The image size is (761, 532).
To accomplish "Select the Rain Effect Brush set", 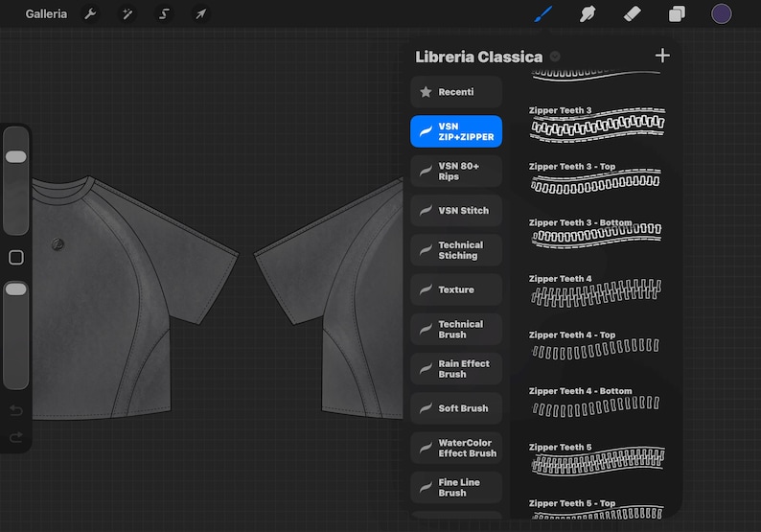I will (456, 369).
